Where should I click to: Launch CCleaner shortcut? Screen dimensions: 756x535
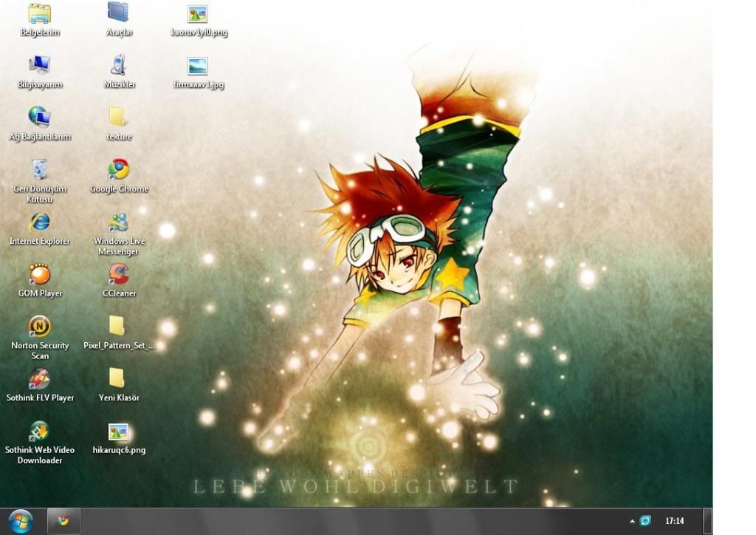point(118,274)
